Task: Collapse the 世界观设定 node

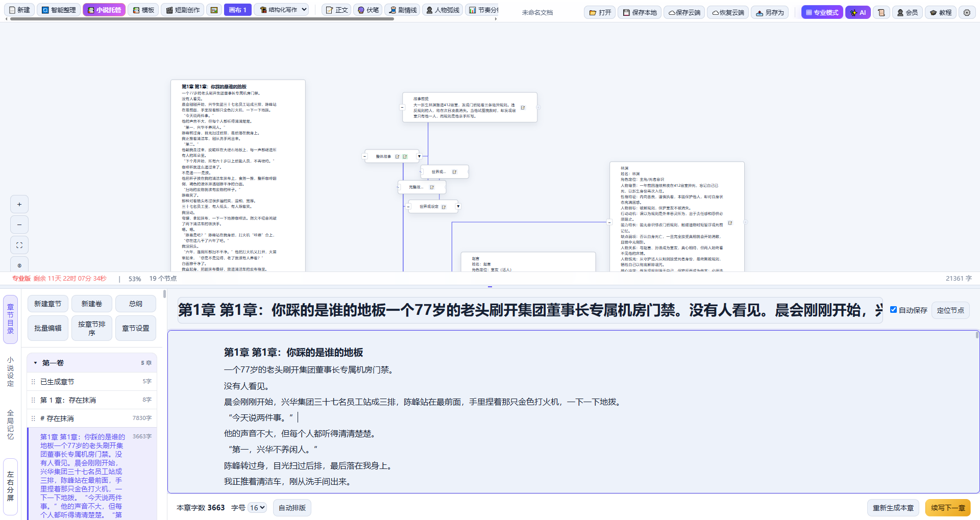Action: click(x=408, y=206)
